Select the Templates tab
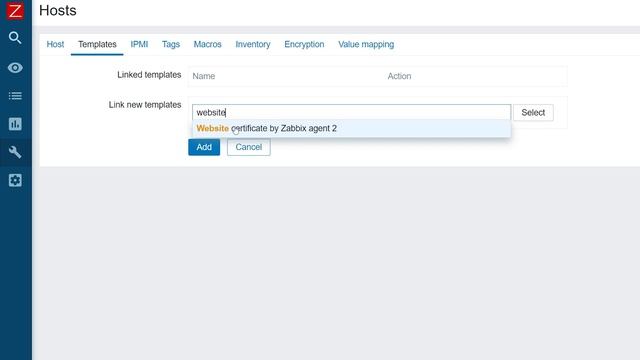The height and width of the screenshot is (360, 640). [x=97, y=44]
